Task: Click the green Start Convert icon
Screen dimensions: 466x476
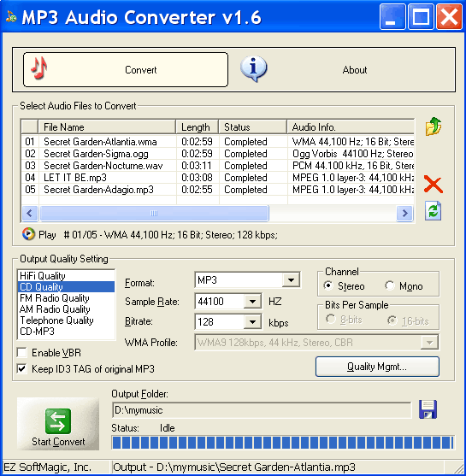Action: tap(58, 421)
